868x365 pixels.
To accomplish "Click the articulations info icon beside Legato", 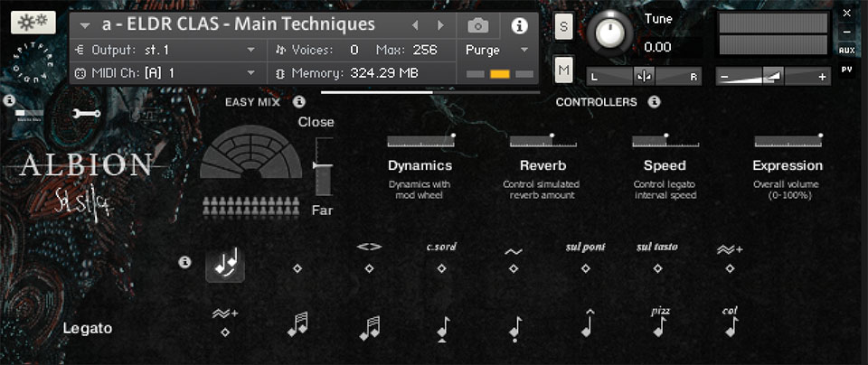I will (x=184, y=262).
